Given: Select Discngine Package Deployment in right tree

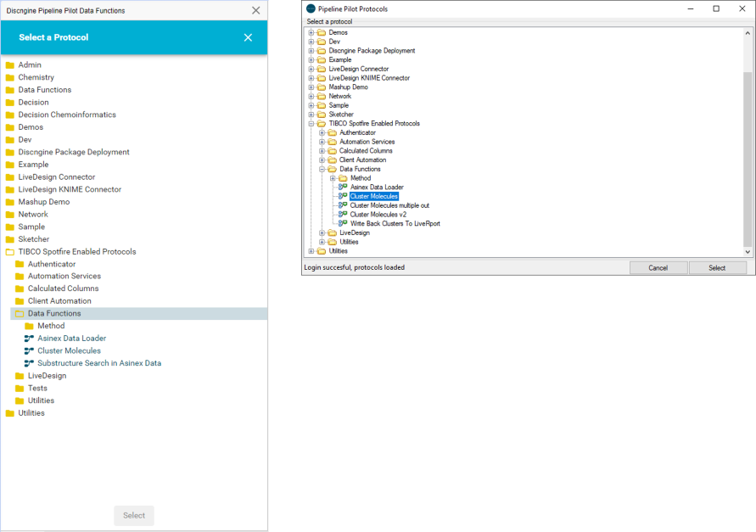Looking at the screenshot, I should (x=372, y=51).
